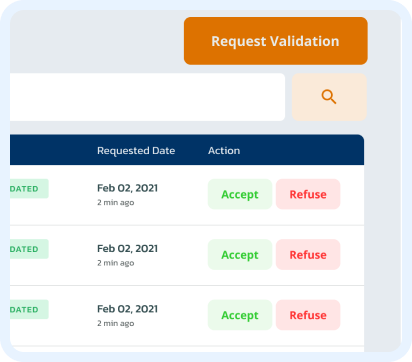
Task: Select the green status badge in third row
Action: tap(29, 309)
